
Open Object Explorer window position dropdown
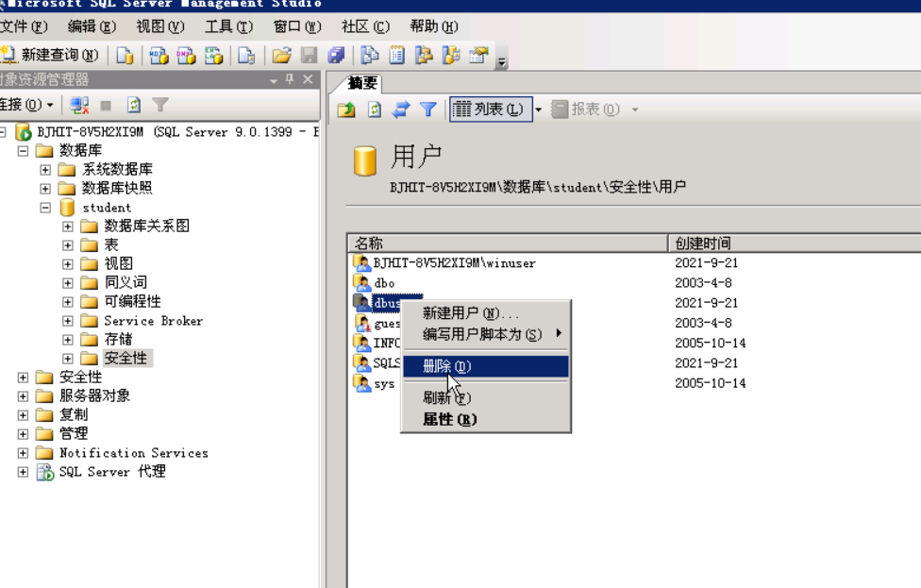click(274, 80)
